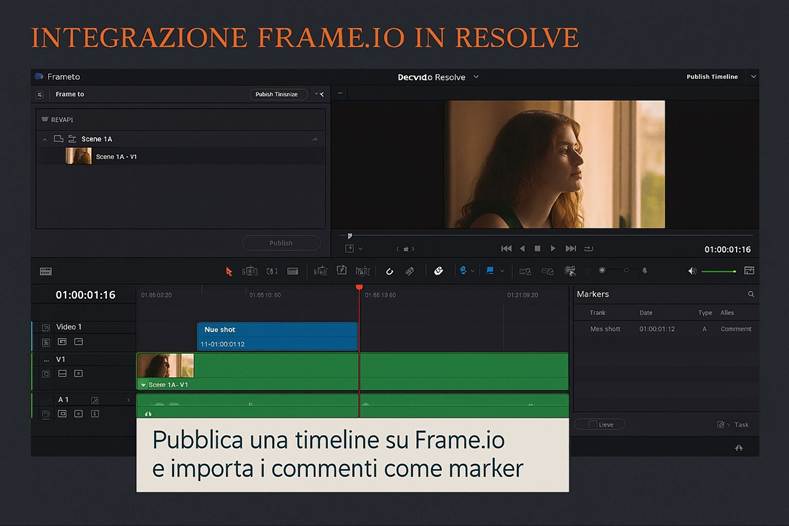This screenshot has height=526, width=789.
Task: Toggle the linked selection chain icon
Action: (410, 271)
